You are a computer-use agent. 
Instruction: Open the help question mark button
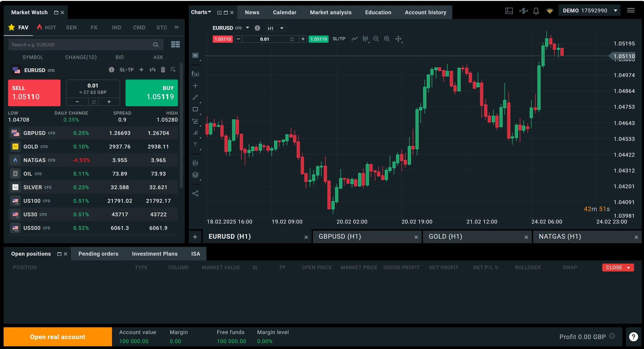click(633, 337)
